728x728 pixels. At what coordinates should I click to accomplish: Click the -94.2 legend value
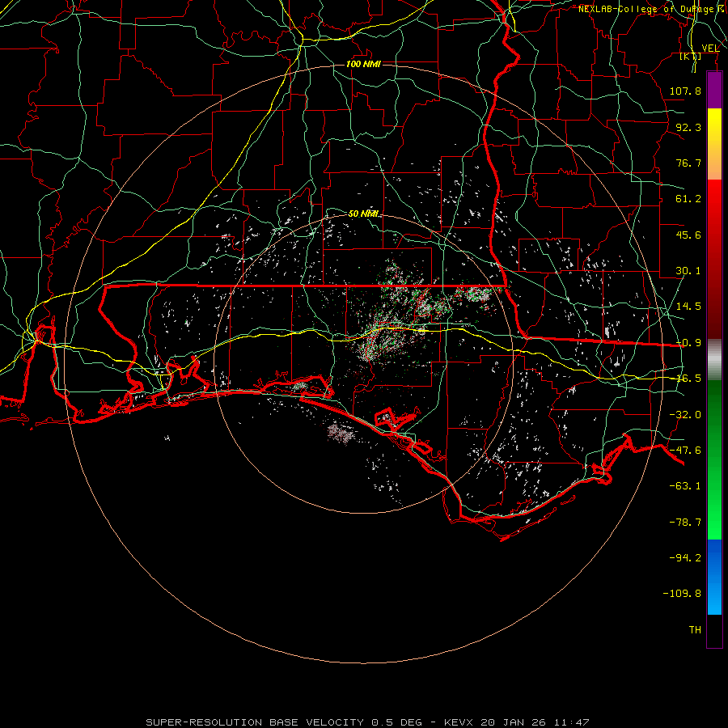coord(685,557)
